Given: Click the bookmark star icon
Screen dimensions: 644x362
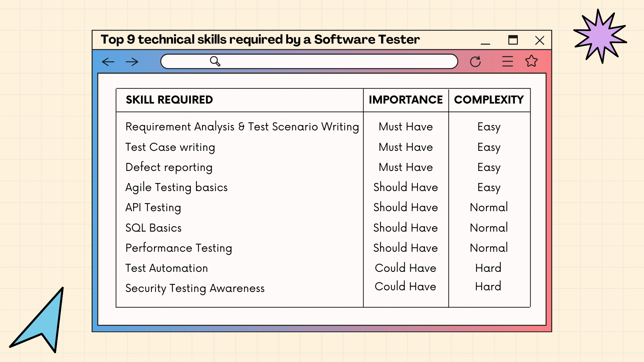Looking at the screenshot, I should [x=533, y=61].
